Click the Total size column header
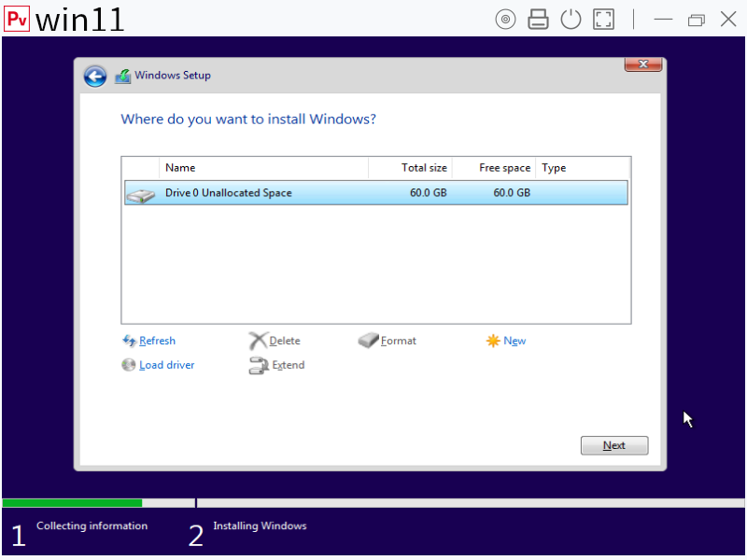The height and width of the screenshot is (560, 747). pos(410,168)
